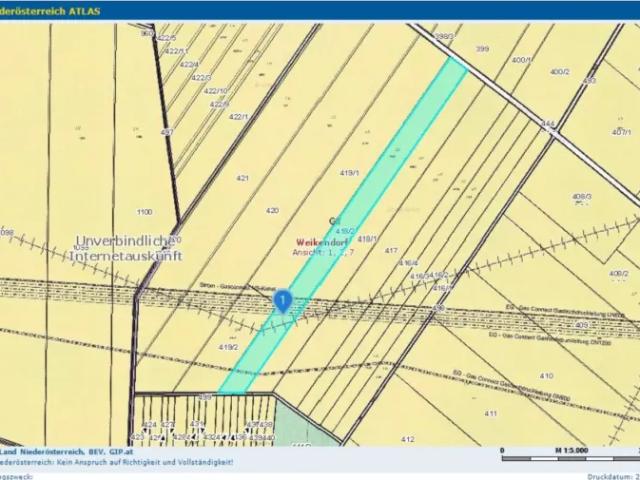Click the blue location marker numbered 1
This screenshot has width=640, height=480.
(283, 301)
